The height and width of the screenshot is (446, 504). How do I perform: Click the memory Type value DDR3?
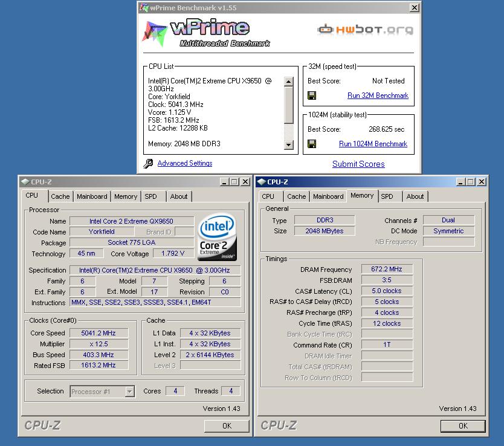(325, 220)
